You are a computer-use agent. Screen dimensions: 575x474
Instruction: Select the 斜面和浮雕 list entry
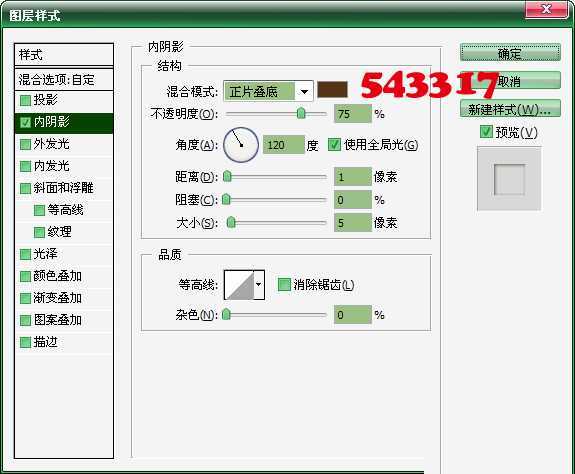64,188
